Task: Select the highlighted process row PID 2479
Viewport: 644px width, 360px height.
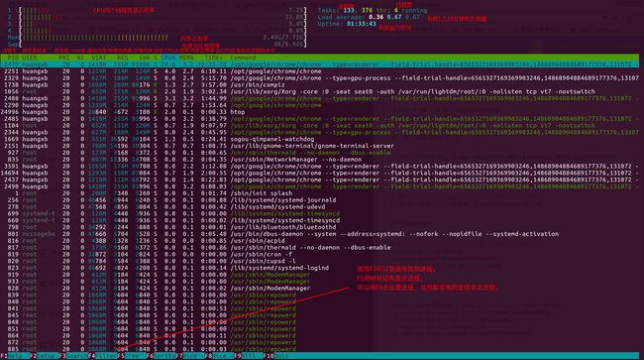Action: tap(320, 64)
